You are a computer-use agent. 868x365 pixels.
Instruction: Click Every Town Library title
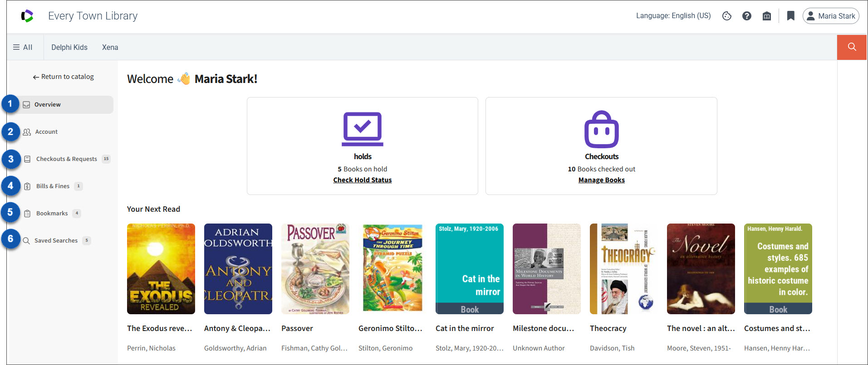93,16
